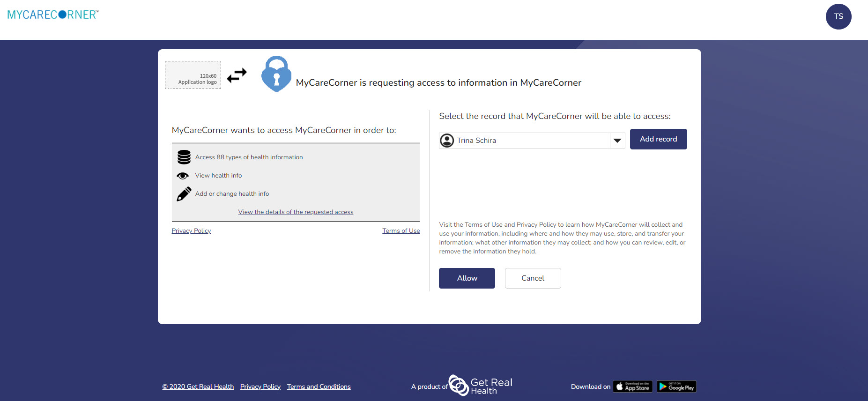
Task: Click the application logo placeholder
Action: (193, 75)
